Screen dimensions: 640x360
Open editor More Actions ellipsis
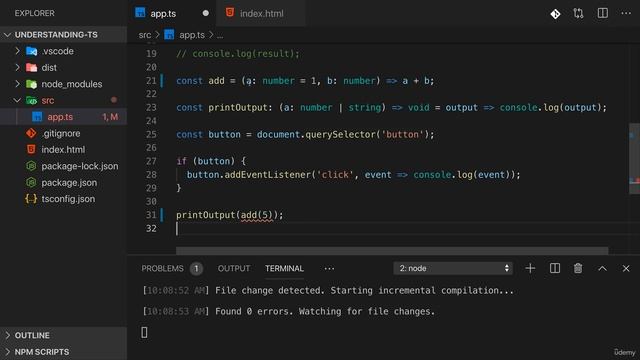click(x=626, y=13)
